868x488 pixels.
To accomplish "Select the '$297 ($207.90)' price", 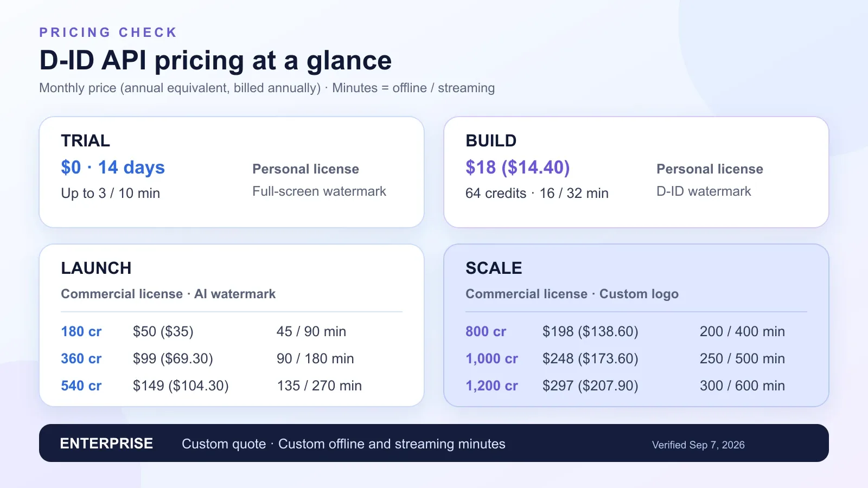I will click(590, 386).
